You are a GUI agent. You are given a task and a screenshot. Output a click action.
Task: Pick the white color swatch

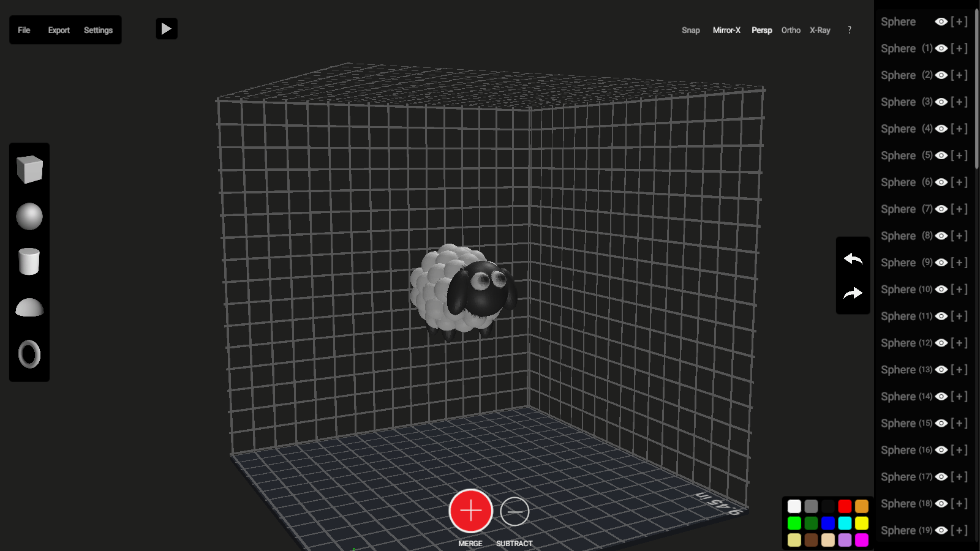click(794, 506)
